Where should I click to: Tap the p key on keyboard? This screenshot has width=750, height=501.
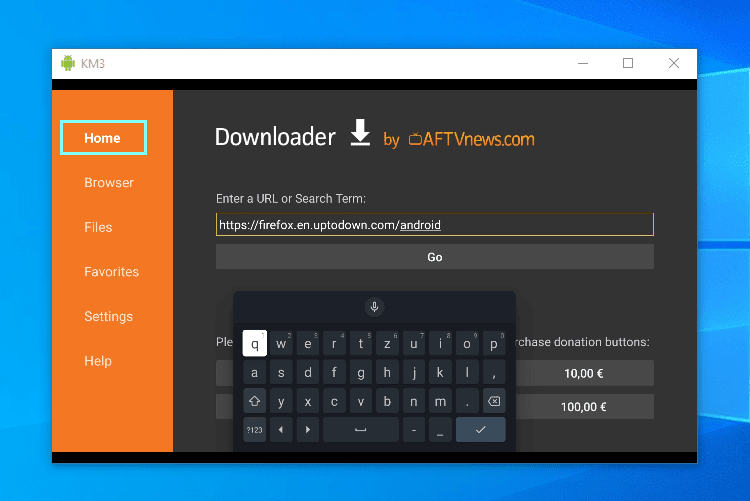pos(494,343)
